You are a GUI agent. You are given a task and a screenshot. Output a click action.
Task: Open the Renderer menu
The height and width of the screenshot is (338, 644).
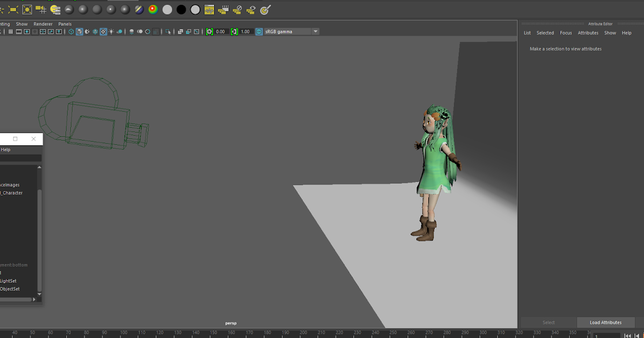tap(43, 24)
